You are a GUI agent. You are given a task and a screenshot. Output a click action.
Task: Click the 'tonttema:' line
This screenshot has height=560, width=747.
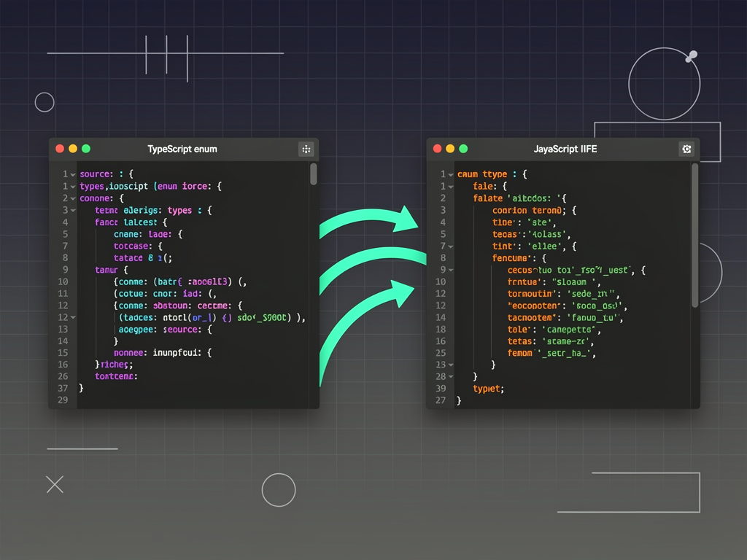point(116,377)
